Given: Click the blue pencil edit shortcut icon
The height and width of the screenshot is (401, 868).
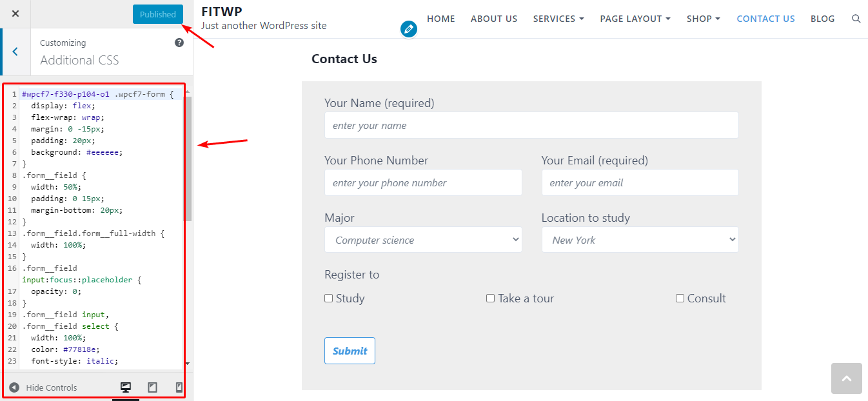Looking at the screenshot, I should click(x=408, y=29).
